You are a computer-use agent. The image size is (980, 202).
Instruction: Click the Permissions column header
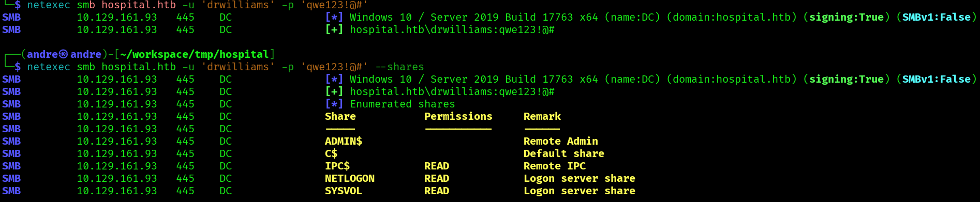(x=458, y=116)
